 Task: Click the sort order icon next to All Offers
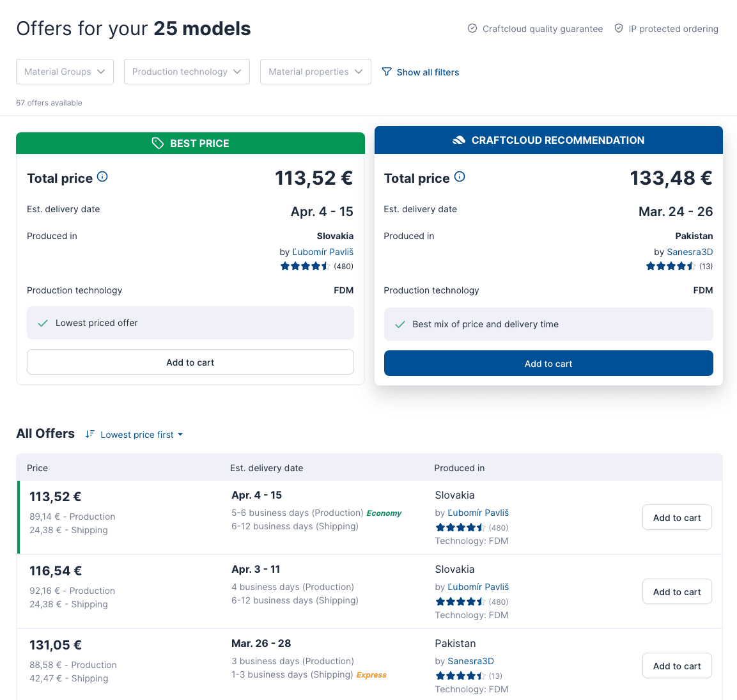point(89,434)
